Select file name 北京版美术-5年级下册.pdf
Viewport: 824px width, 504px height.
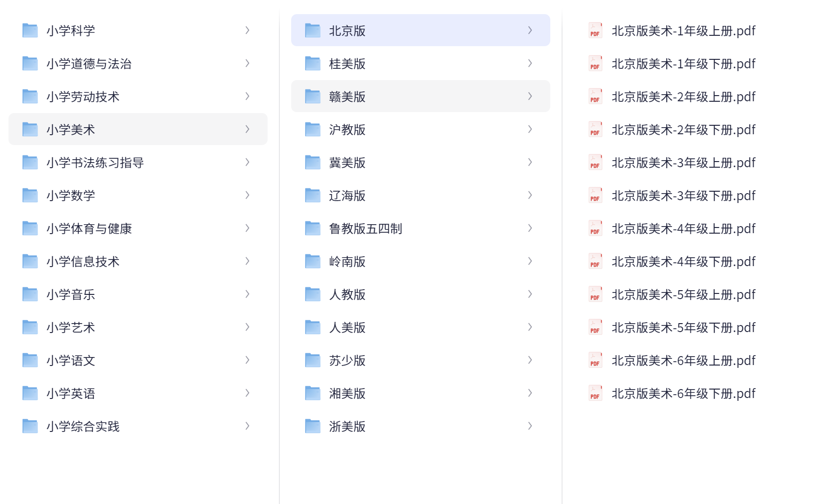tap(684, 327)
